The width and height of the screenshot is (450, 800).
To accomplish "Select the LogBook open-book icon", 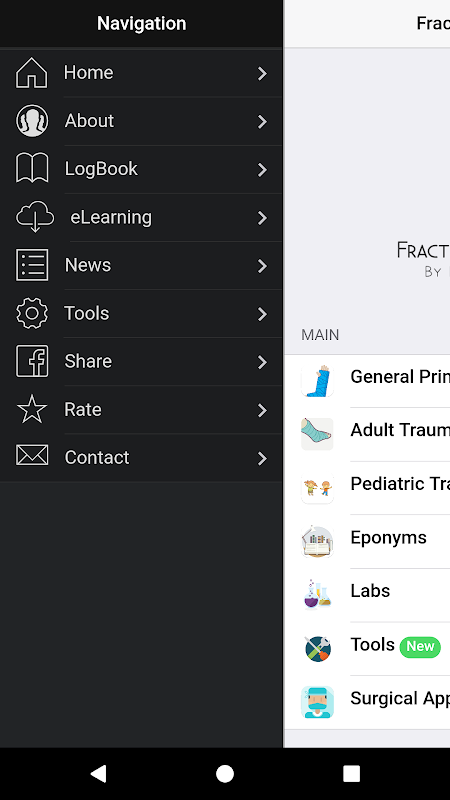I will tap(32, 168).
